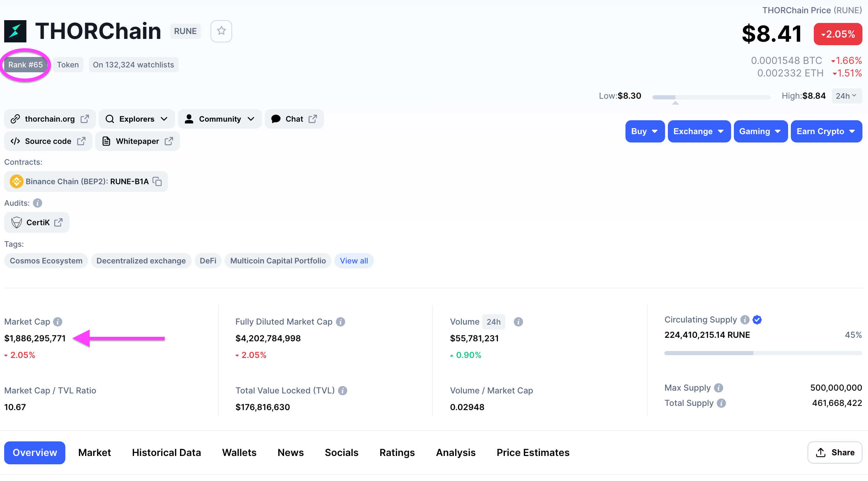Click the 10.67 Market Cap/TVL ratio

(x=15, y=407)
